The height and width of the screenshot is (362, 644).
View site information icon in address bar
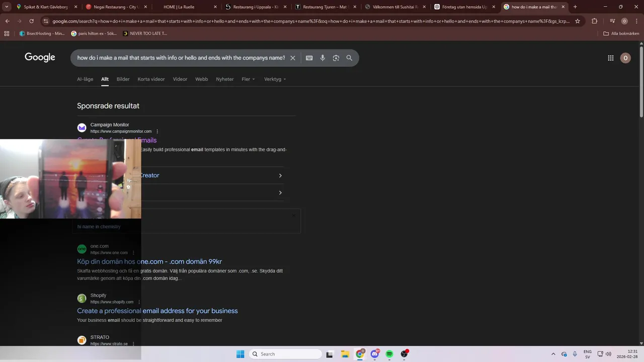(x=46, y=21)
